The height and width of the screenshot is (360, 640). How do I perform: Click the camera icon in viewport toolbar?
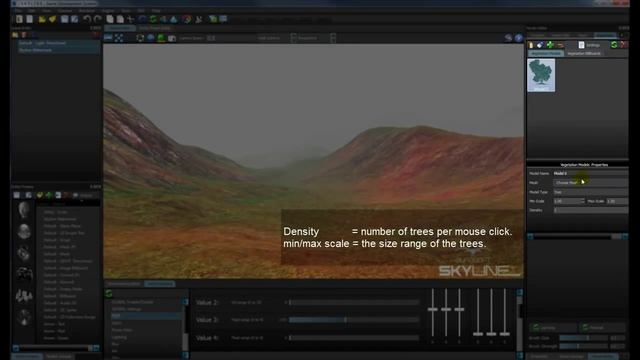coord(172,38)
